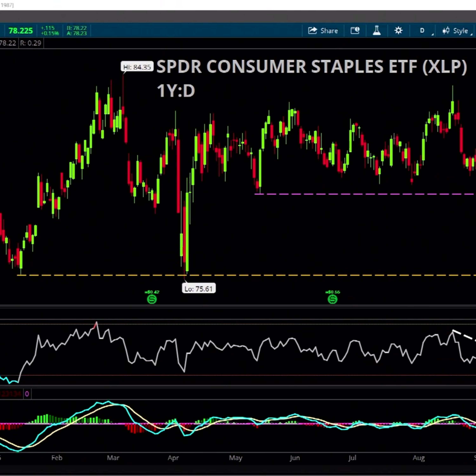Click the R: 0.29 range value
This screenshot has width=476, height=476.
(x=31, y=43)
